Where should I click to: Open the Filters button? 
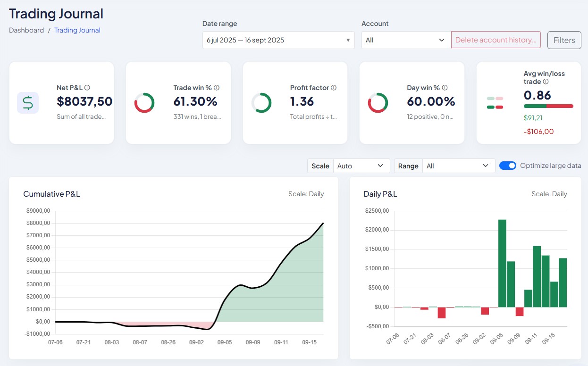coord(564,40)
